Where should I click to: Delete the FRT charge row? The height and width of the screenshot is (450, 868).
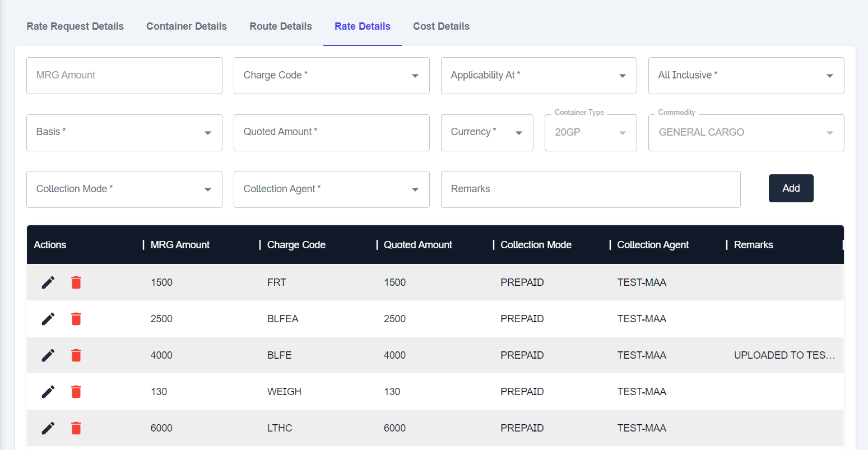point(76,282)
